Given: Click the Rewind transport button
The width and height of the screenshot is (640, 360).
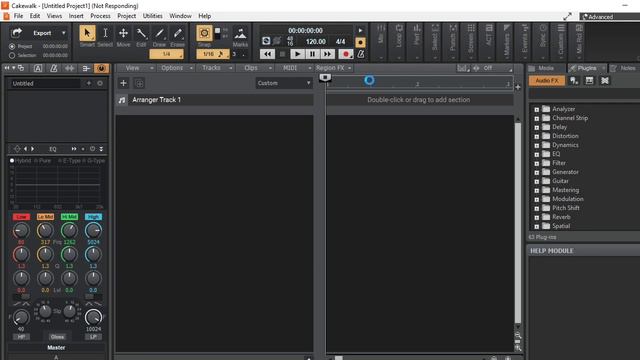Looking at the screenshot, I should (267, 54).
